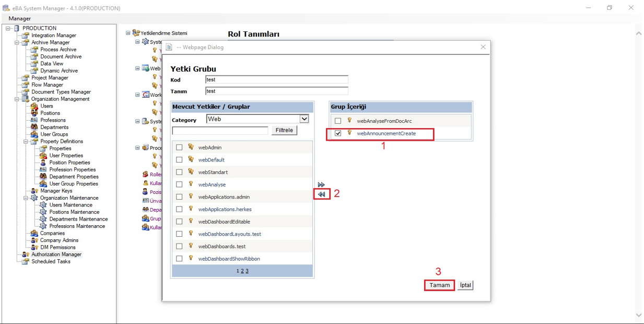644x324 pixels.
Task: Uncheck the webAnnouncementCreate checkbox
Action: [x=338, y=133]
